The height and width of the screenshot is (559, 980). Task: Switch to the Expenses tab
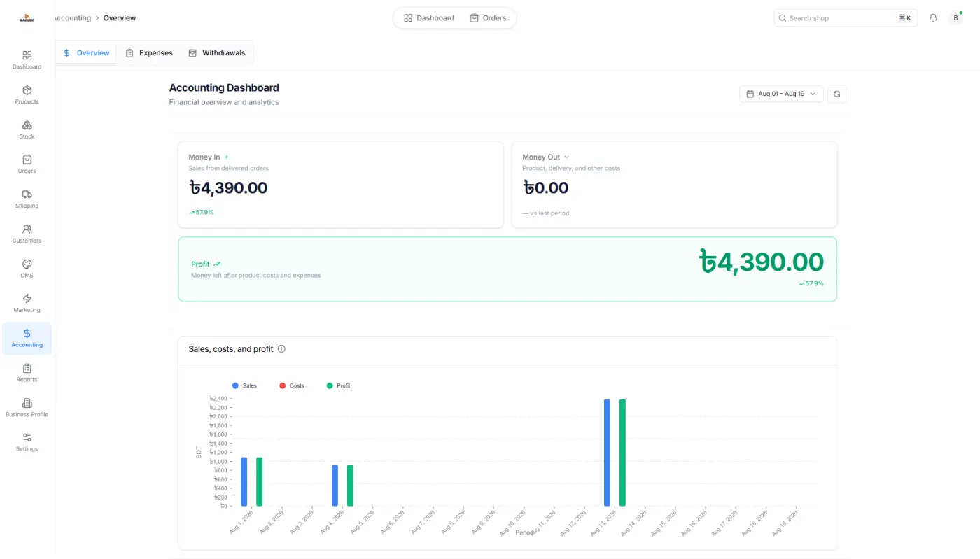coord(149,53)
